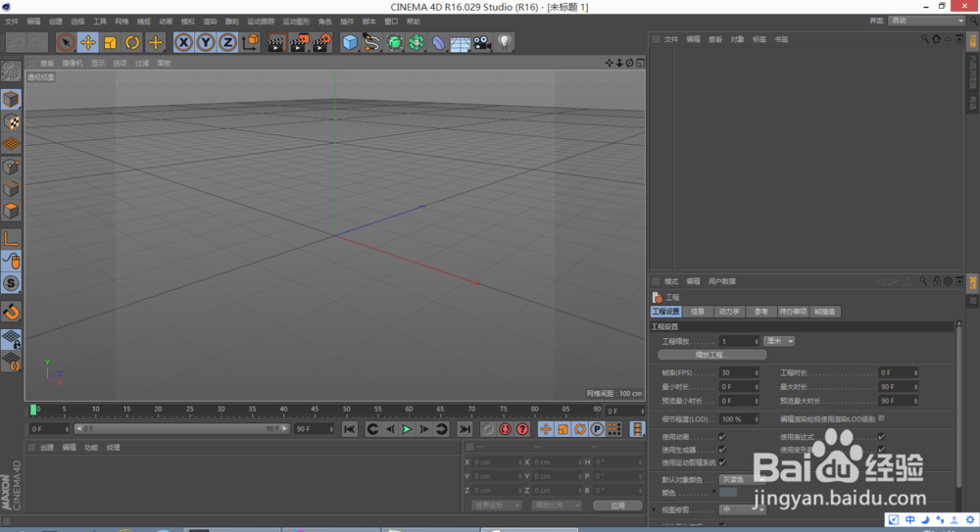
Task: Activate the Move tool in top toolbar
Action: 88,42
